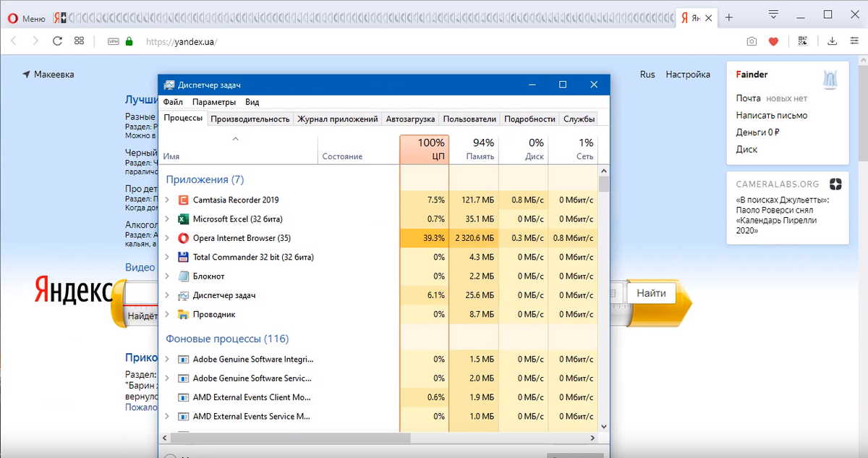Expand AMD External Events Service row
Image resolution: width=868 pixels, height=458 pixels.
coord(167,416)
